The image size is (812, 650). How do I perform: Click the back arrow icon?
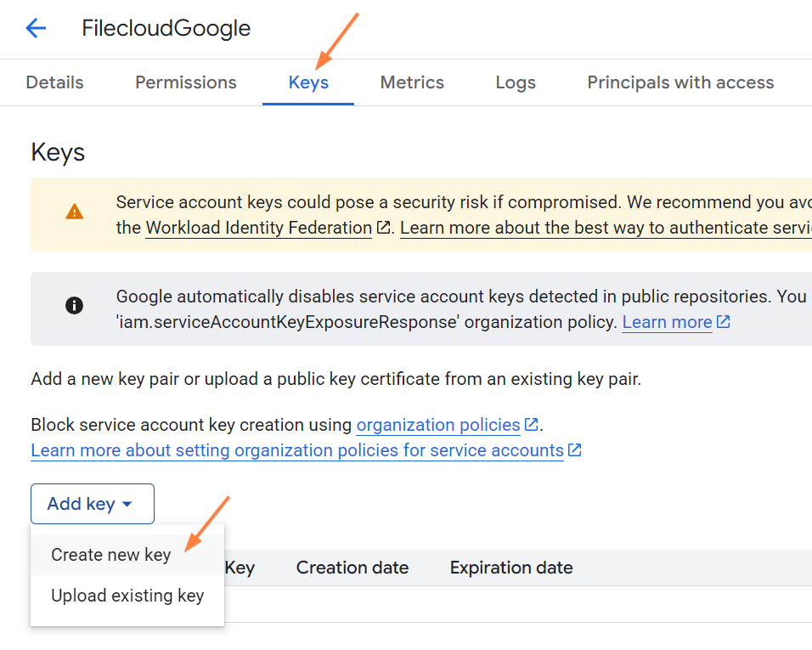(x=36, y=29)
